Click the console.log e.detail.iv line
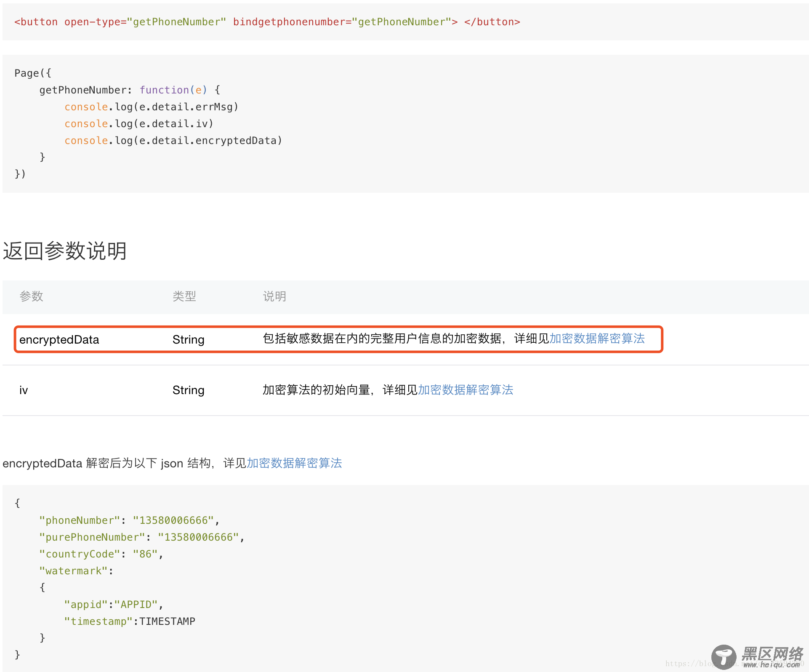This screenshot has width=809, height=672. pyautogui.click(x=139, y=124)
